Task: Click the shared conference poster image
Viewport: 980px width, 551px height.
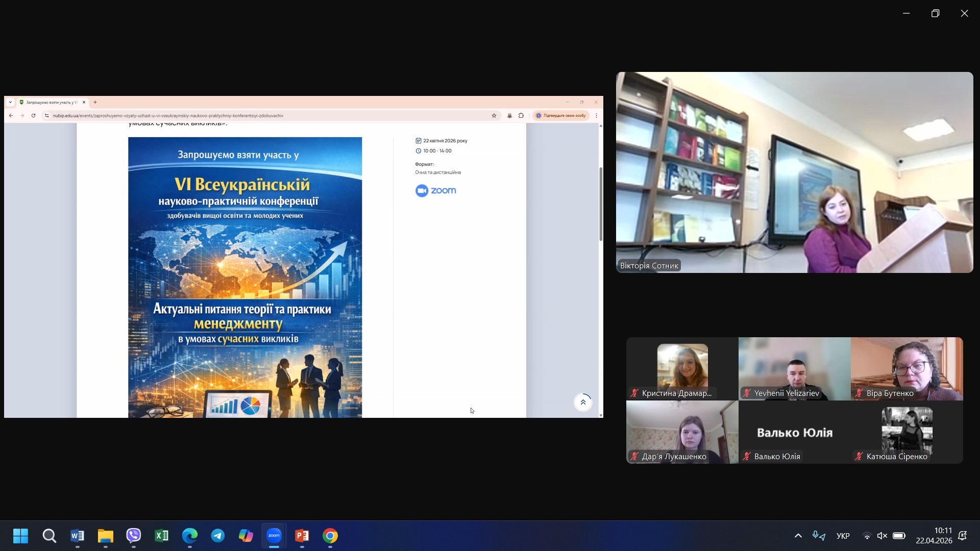Action: 245,277
